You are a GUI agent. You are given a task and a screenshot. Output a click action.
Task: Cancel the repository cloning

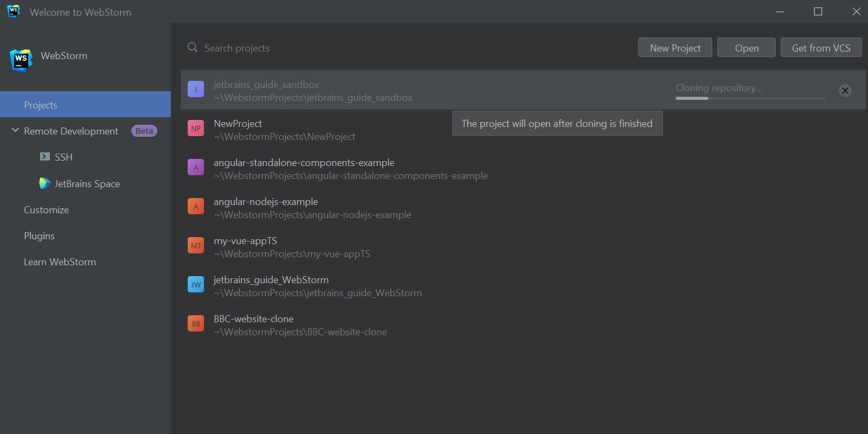[845, 91]
